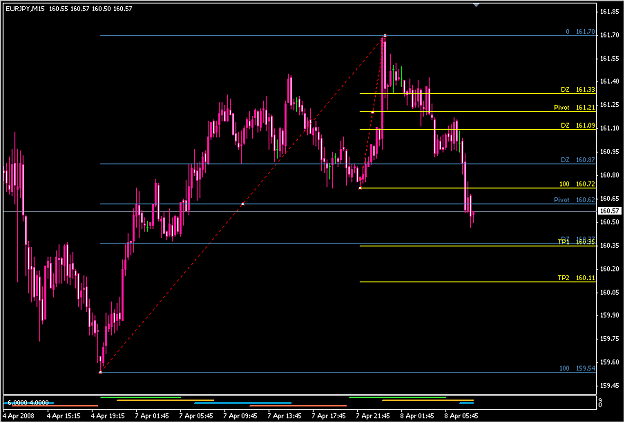Click the '7 Apr 05:45' time axis label
This screenshot has height=423, width=625.
[x=197, y=416]
